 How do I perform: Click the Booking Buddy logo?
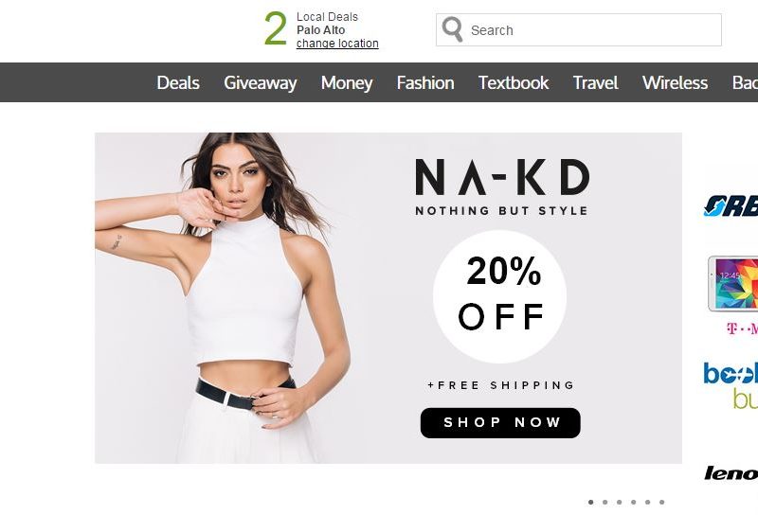[731, 385]
